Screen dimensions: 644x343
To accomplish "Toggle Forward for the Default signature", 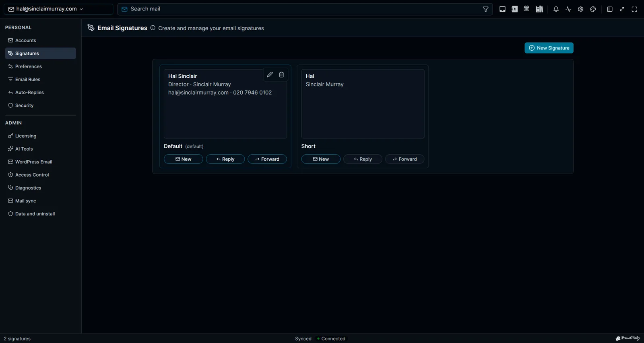I will click(267, 159).
